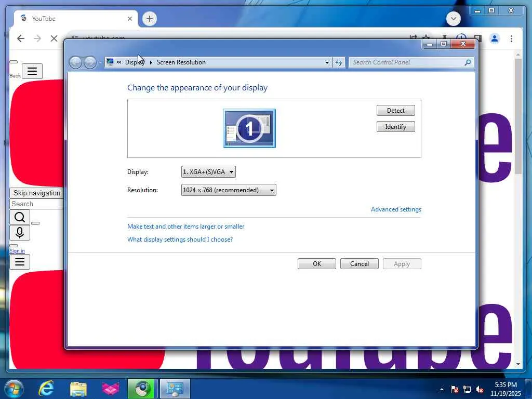Click the Display breadcrumb in address bar
This screenshot has height=399, width=532.
pyautogui.click(x=135, y=62)
